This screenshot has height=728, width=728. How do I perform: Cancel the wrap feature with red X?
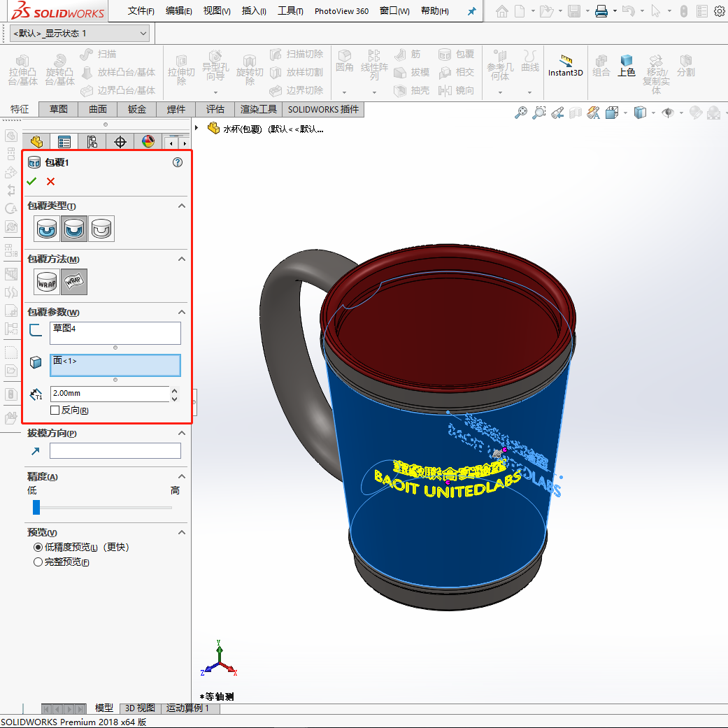50,182
